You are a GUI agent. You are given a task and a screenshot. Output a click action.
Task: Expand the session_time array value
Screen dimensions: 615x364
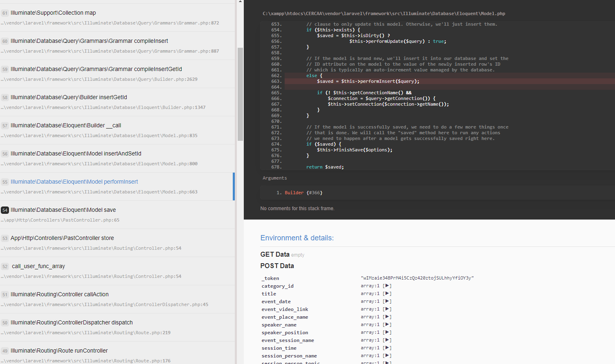(388, 348)
